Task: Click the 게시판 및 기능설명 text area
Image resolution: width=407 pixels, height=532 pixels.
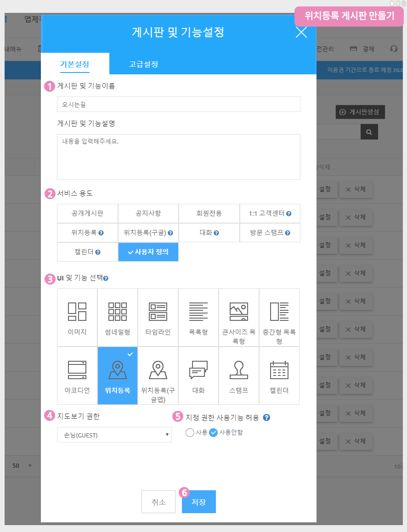Action: coord(178,157)
